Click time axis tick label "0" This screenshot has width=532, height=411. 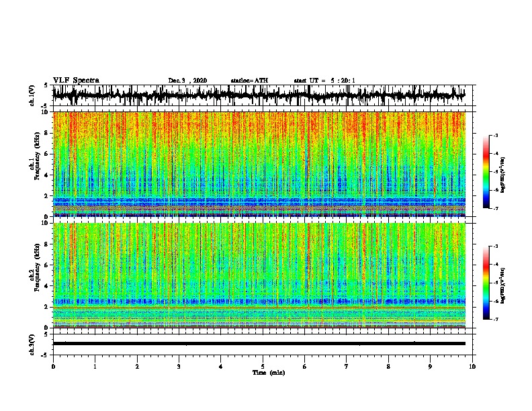[53, 367]
